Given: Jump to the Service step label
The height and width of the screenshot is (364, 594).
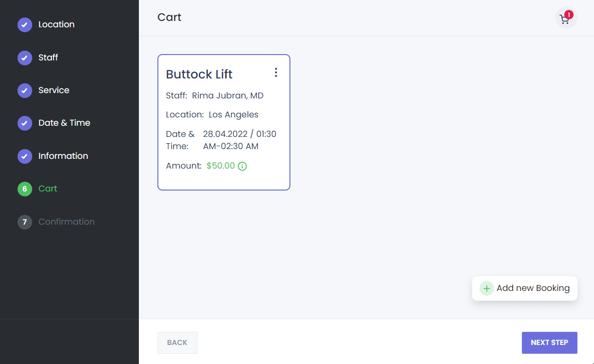Looking at the screenshot, I should [54, 90].
